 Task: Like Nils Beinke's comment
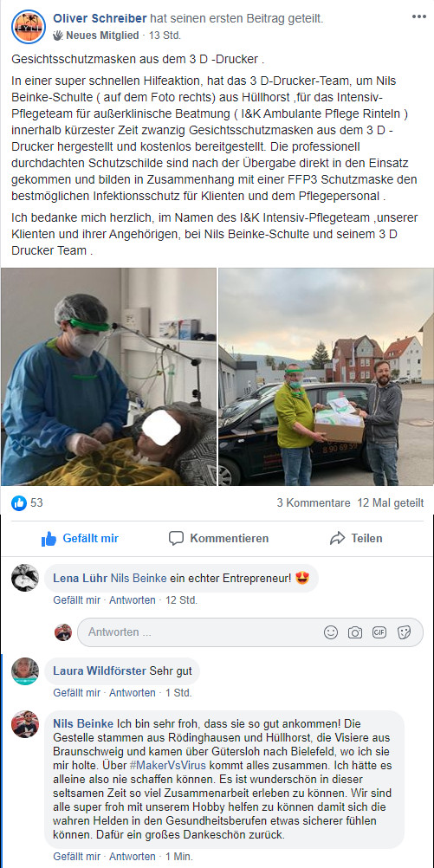[77, 857]
